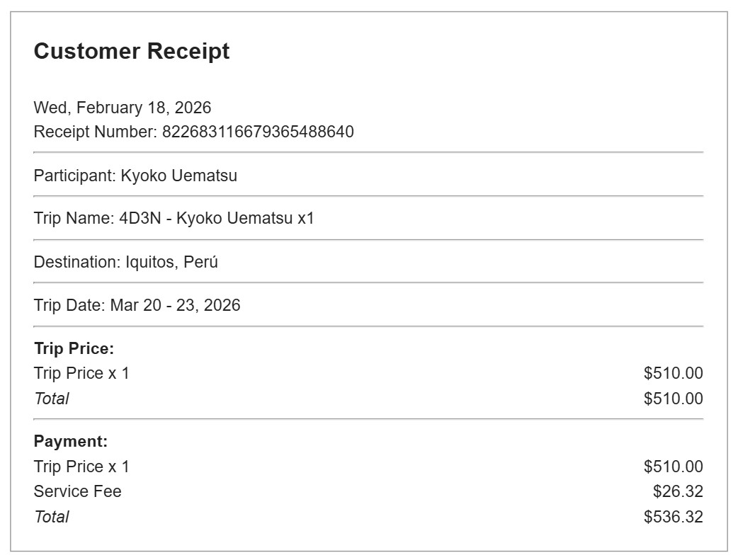Viewport: 738px width, 560px height.
Task: Click the $510.00 amount in Payment section
Action: (673, 467)
